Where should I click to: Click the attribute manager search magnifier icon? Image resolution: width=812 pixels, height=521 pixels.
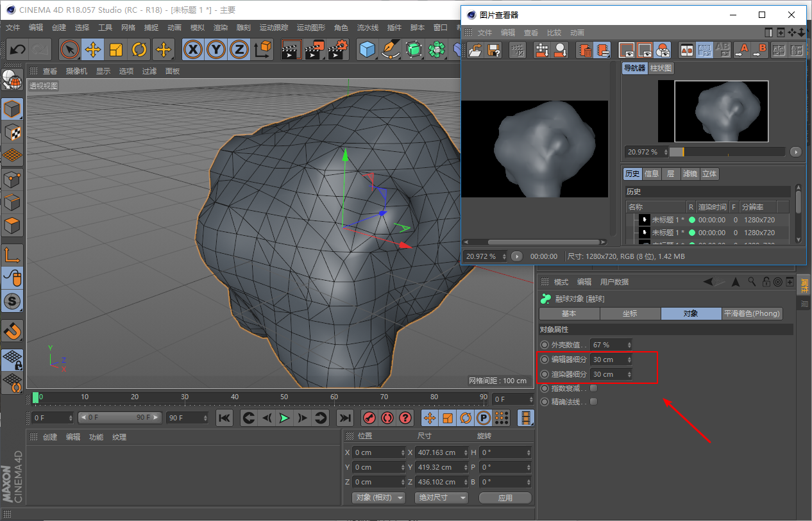(752, 281)
